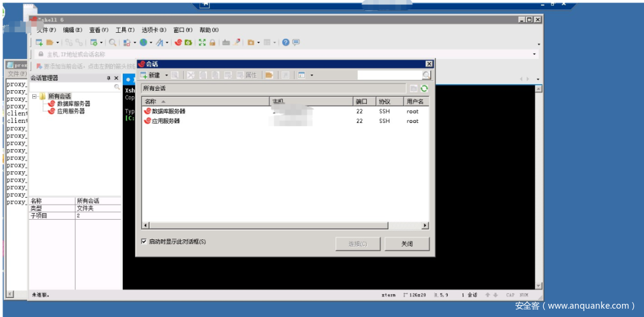Screen dimensions: 644x317
Task: Open the view mode dropdown in dialog toolbar
Action: (x=311, y=75)
